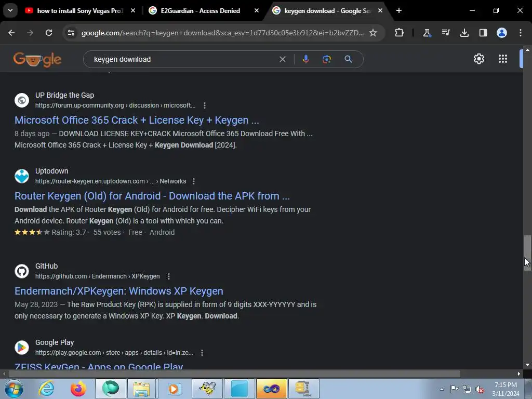Submit search with magnifier icon
This screenshot has width=532, height=399.
[348, 59]
